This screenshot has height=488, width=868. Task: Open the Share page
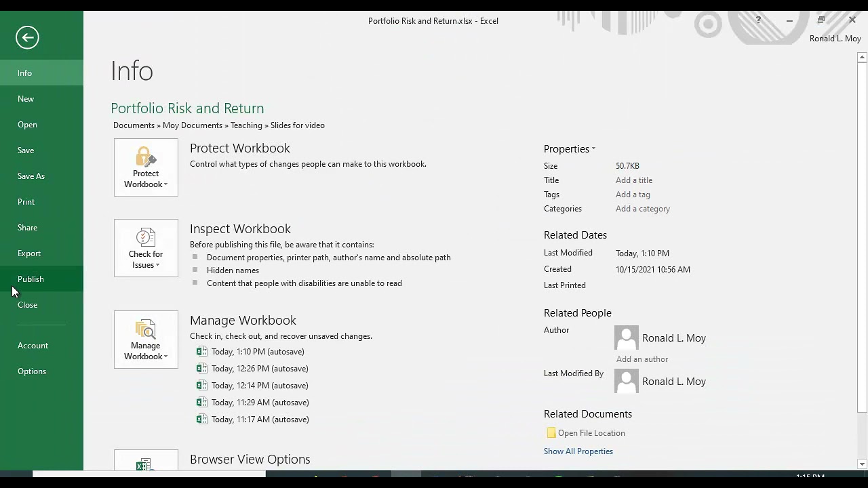coord(41,228)
